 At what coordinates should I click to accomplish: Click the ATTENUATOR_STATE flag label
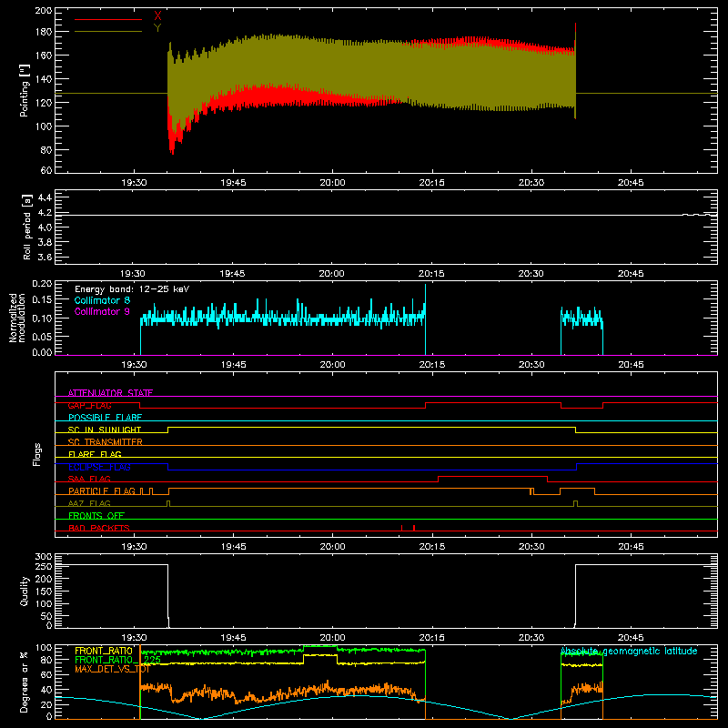110,393
